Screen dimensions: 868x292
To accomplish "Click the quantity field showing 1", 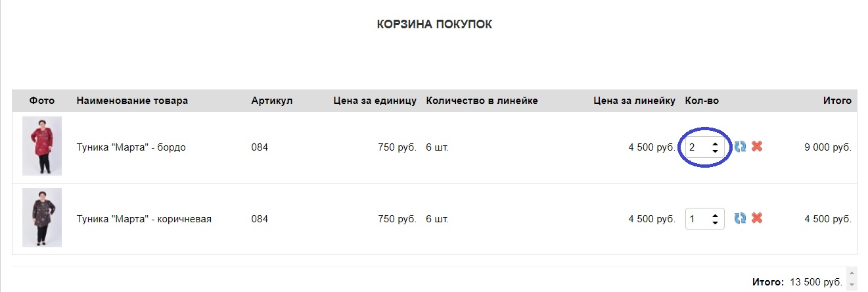I will tap(704, 218).
